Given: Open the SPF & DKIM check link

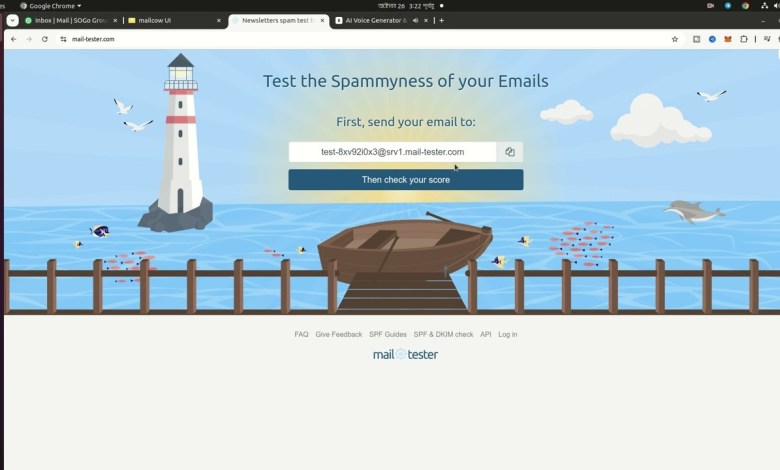Looking at the screenshot, I should (x=443, y=334).
